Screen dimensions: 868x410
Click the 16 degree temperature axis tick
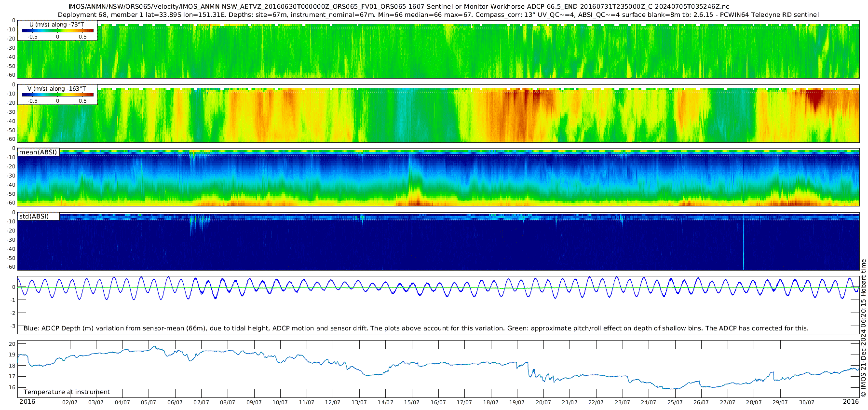point(12,387)
